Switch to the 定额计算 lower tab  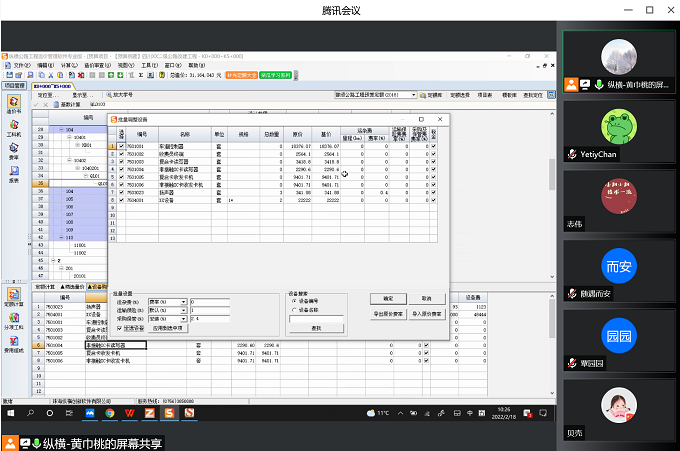45,287
